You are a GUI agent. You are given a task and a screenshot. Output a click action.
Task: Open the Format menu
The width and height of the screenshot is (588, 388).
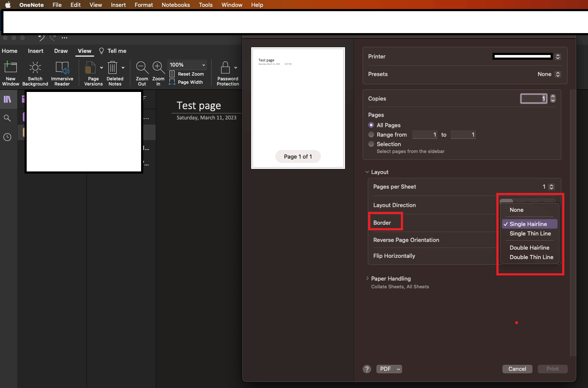point(144,5)
